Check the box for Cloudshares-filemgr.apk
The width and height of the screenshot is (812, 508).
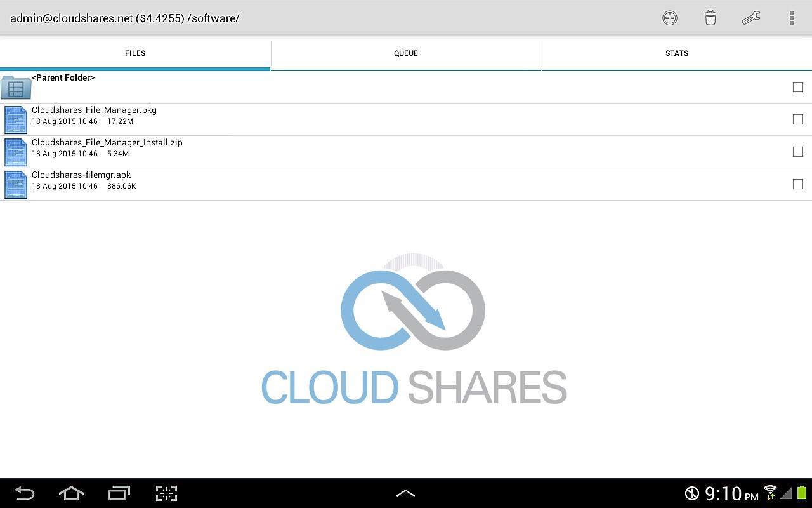797,184
